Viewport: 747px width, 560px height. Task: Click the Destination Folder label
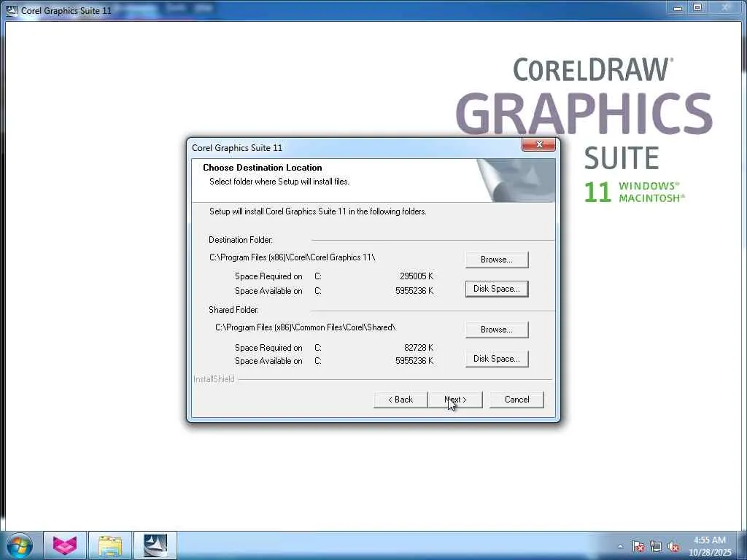click(x=241, y=240)
